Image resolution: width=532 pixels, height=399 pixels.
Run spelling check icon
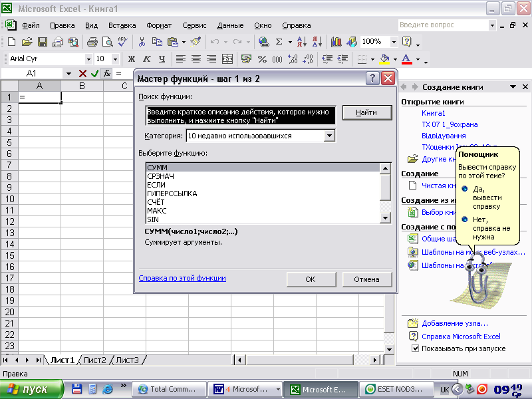coord(122,42)
